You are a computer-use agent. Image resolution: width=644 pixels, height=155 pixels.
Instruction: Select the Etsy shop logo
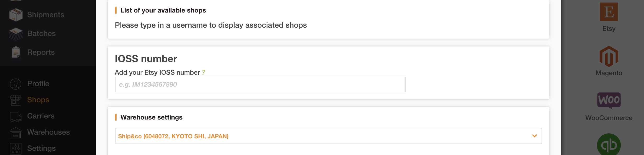coord(609,12)
